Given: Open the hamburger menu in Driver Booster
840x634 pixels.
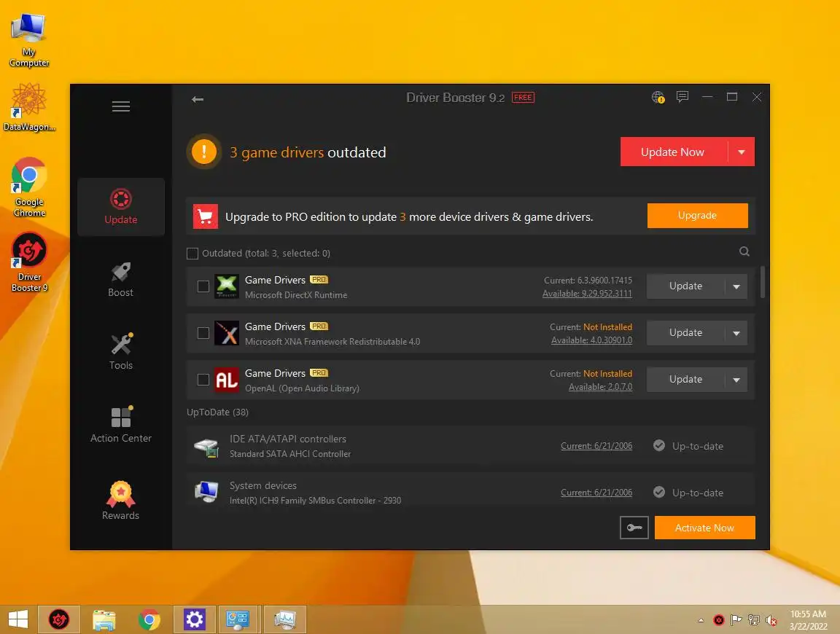Looking at the screenshot, I should tap(120, 106).
